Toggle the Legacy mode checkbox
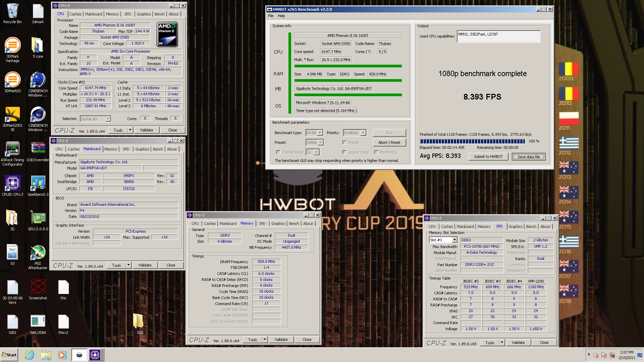 coord(344,152)
